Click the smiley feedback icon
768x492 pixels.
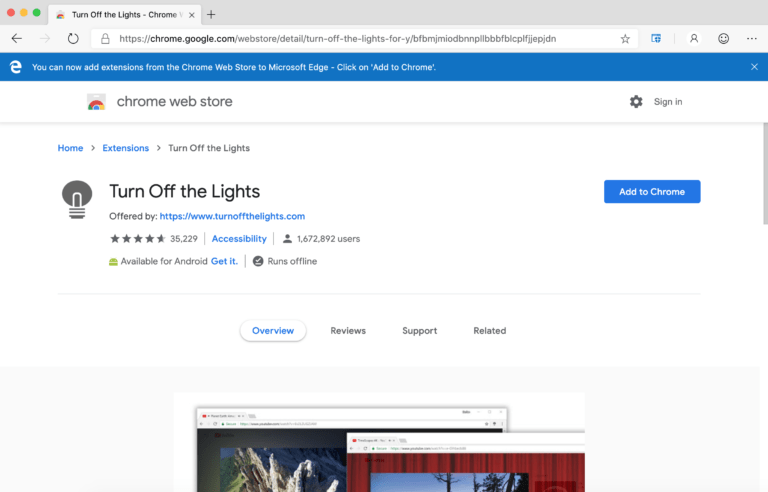click(x=723, y=38)
